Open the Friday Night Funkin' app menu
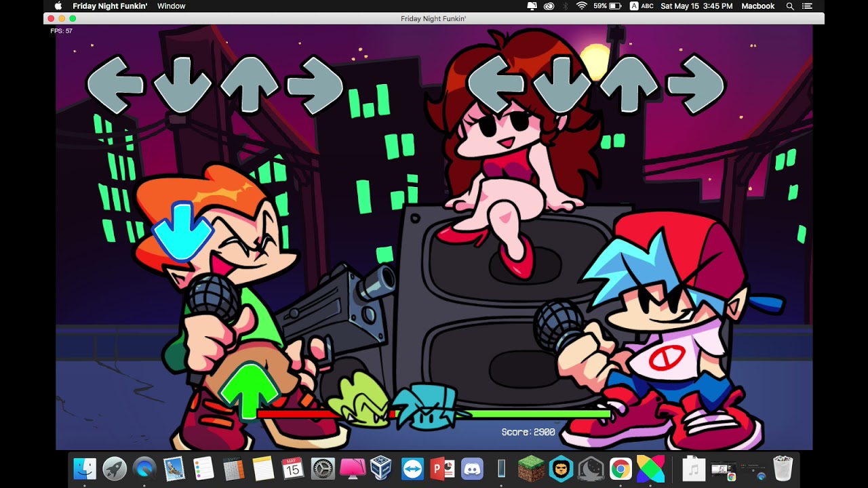The width and height of the screenshot is (868, 488). click(x=109, y=6)
